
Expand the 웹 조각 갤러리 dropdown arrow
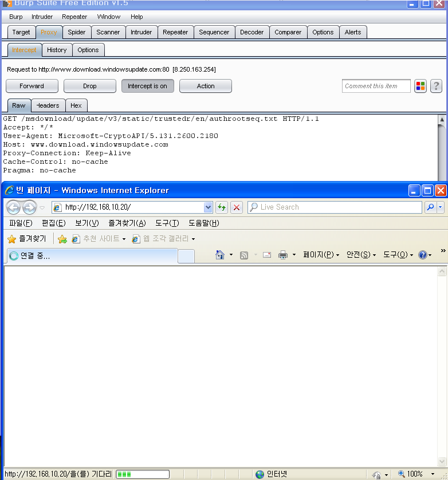[194, 239]
